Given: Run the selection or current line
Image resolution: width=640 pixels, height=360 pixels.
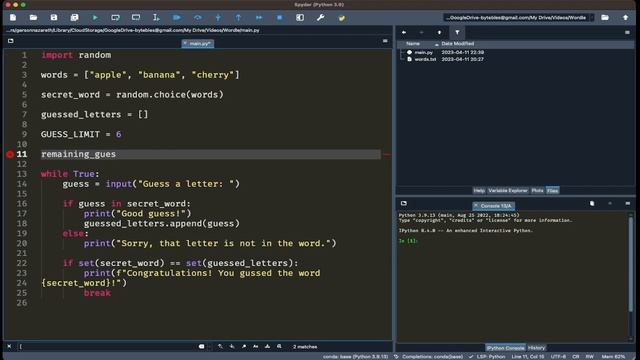Looking at the screenshot, I should [x=156, y=18].
